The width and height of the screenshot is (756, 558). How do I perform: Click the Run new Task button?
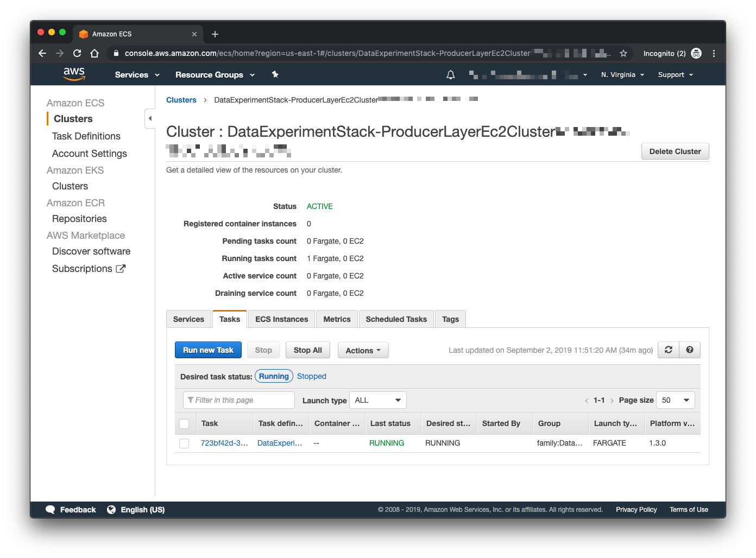[208, 350]
